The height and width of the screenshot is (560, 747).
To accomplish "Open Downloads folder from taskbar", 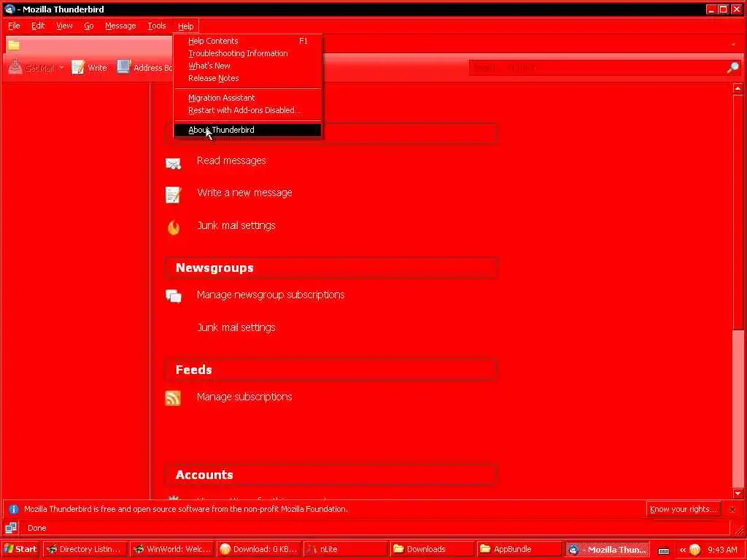I will tap(432, 549).
